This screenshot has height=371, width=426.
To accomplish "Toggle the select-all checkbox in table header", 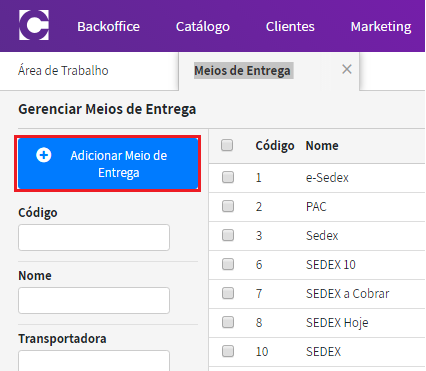I will 227,145.
